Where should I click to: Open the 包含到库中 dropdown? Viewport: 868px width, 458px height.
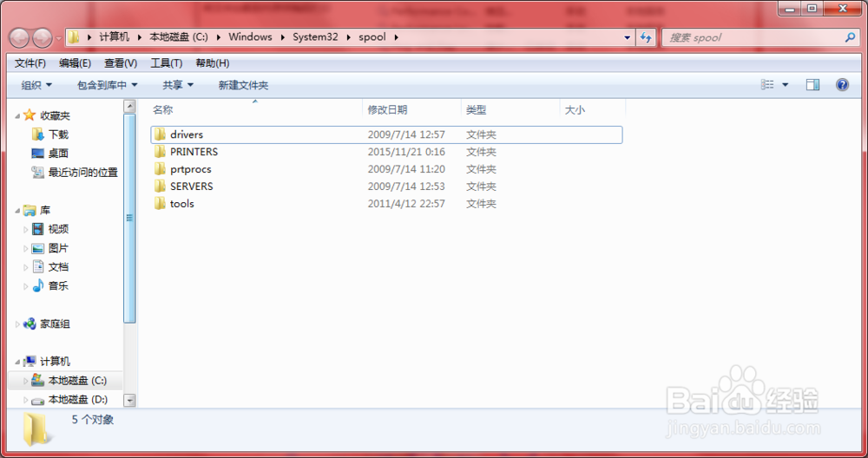click(107, 85)
